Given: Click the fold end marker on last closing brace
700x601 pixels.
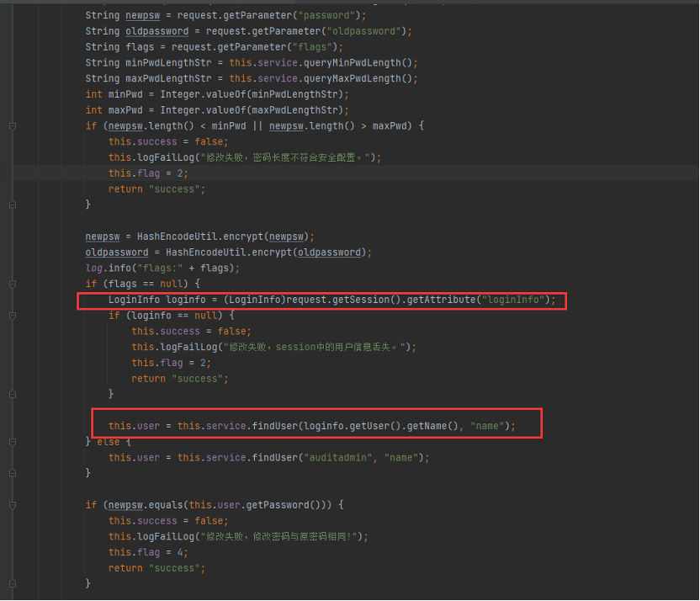Looking at the screenshot, I should point(13,583).
